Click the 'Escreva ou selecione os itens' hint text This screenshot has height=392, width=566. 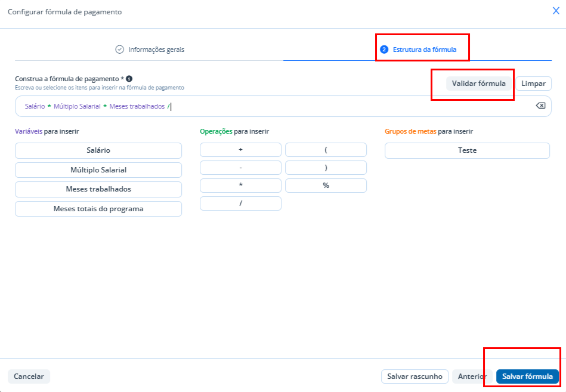pyautogui.click(x=99, y=88)
